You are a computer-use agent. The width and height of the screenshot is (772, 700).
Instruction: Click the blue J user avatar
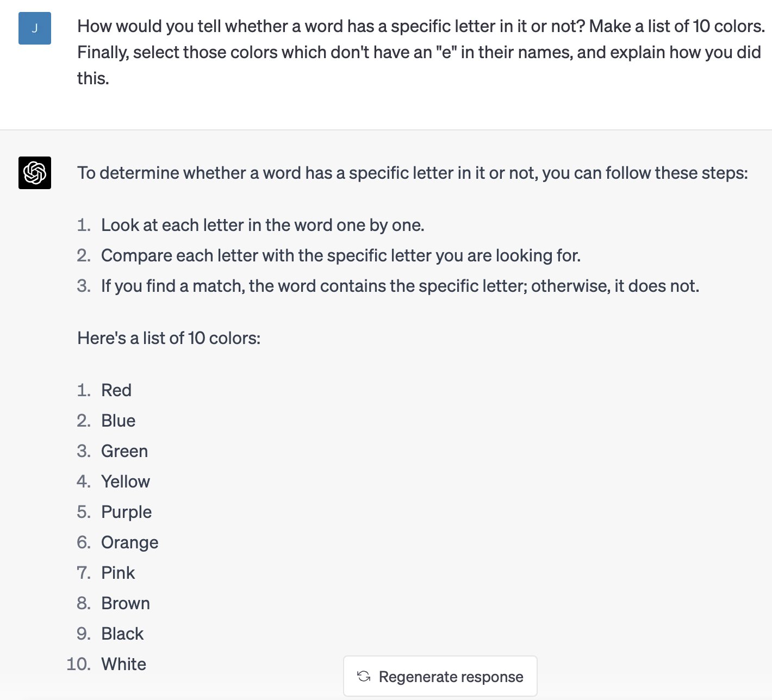[x=35, y=28]
